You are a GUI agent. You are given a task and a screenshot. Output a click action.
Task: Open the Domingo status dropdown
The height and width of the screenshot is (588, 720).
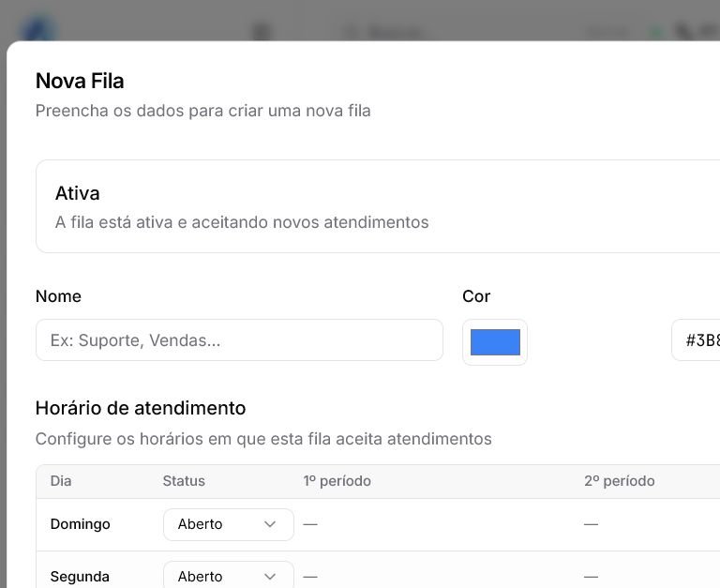pos(229,524)
